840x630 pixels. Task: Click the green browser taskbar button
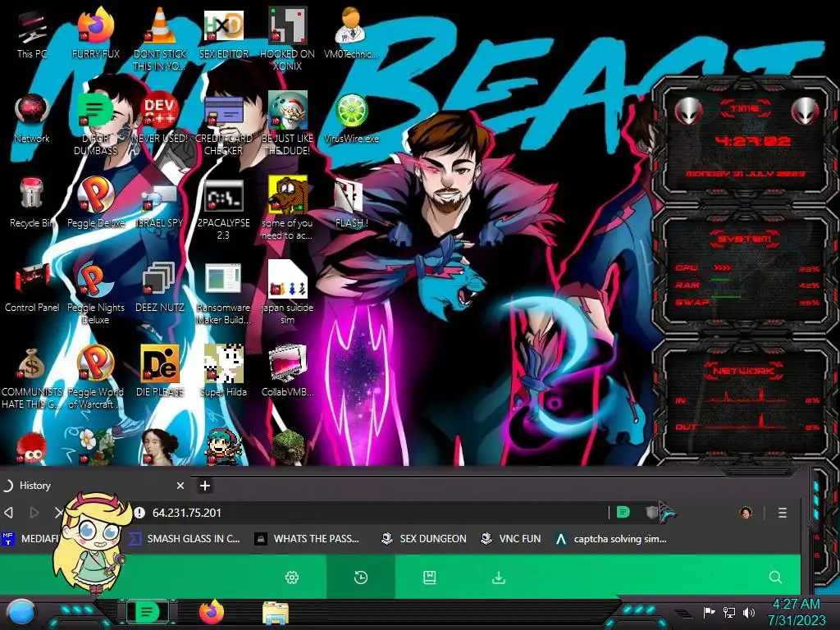point(148,611)
